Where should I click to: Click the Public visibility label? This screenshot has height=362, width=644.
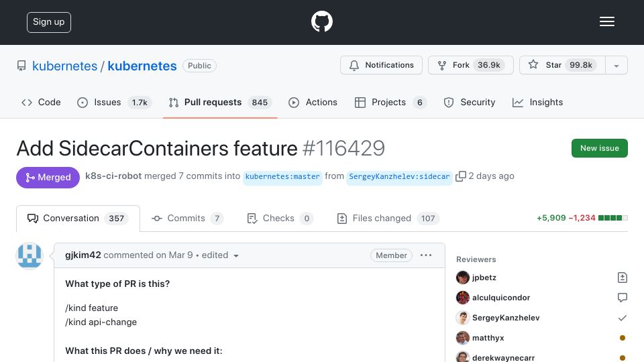[x=199, y=66]
